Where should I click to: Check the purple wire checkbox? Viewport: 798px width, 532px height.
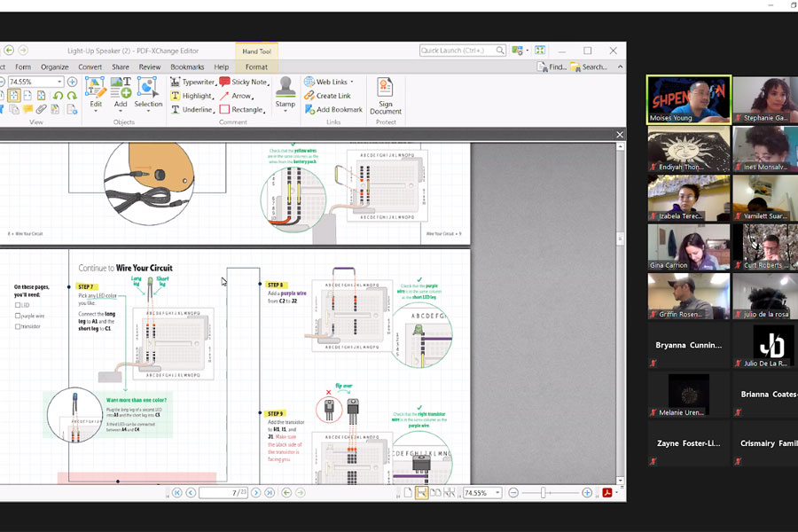tap(18, 316)
